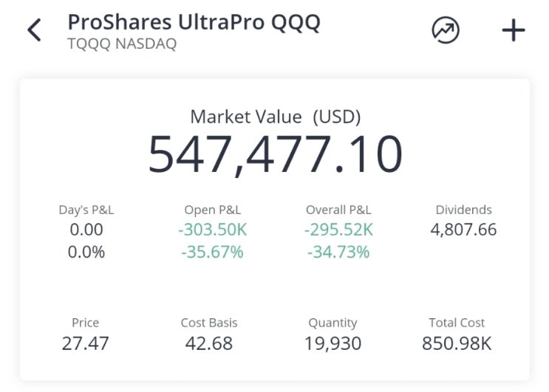Tap the Market Value (USD) label
549x392 pixels.
coord(275,117)
